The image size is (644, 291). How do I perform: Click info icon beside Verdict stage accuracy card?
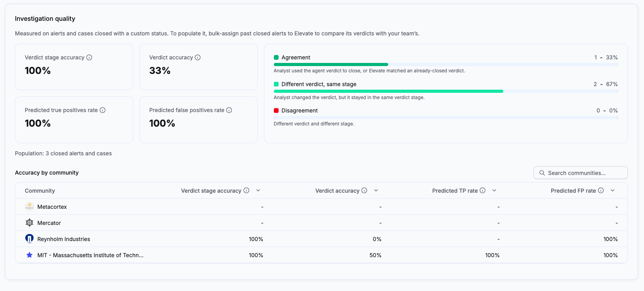click(89, 57)
